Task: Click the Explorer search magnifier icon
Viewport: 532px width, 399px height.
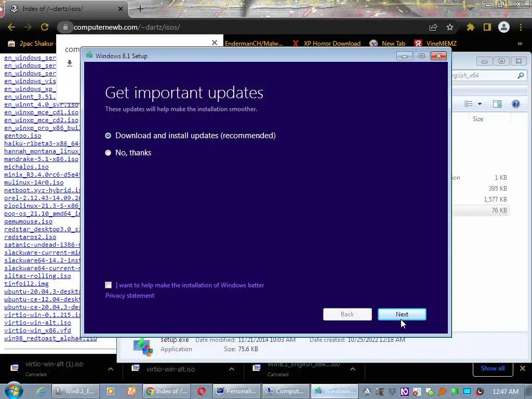Action: (x=521, y=75)
